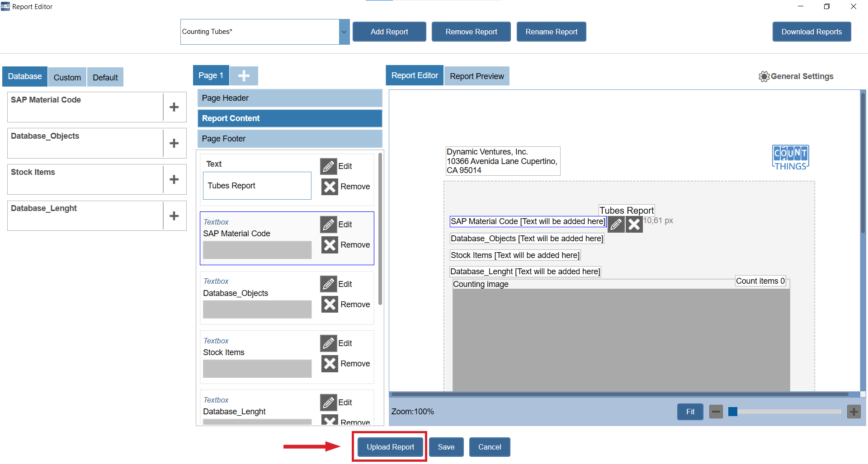868x464 pixels.
Task: Switch to Report Preview tab
Action: [x=476, y=76]
